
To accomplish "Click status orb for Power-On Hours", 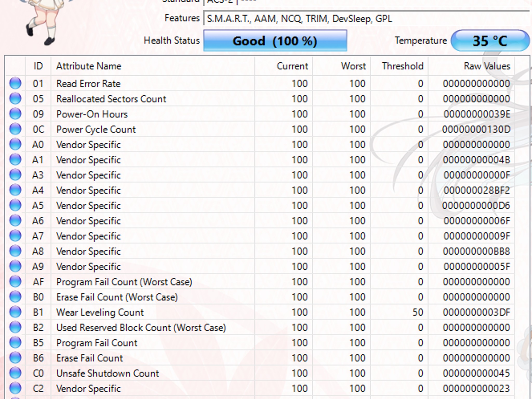I will click(x=15, y=114).
